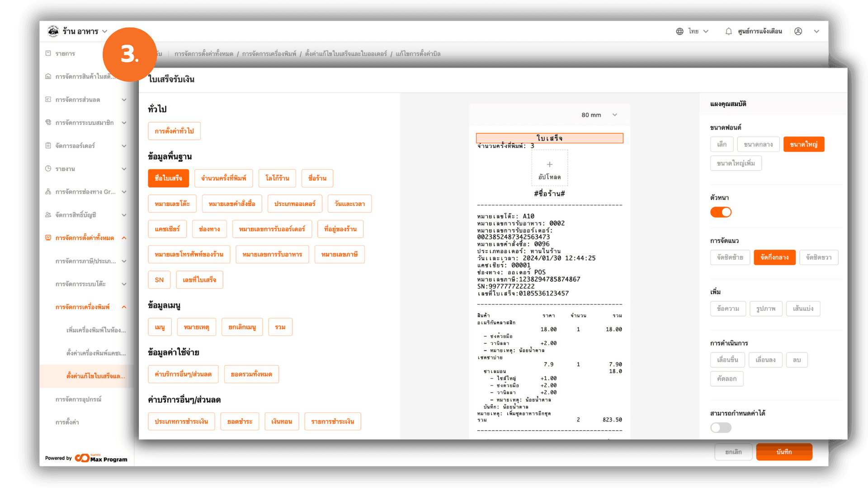
Task: Select ขนาดกลาง font size option
Action: (x=758, y=145)
